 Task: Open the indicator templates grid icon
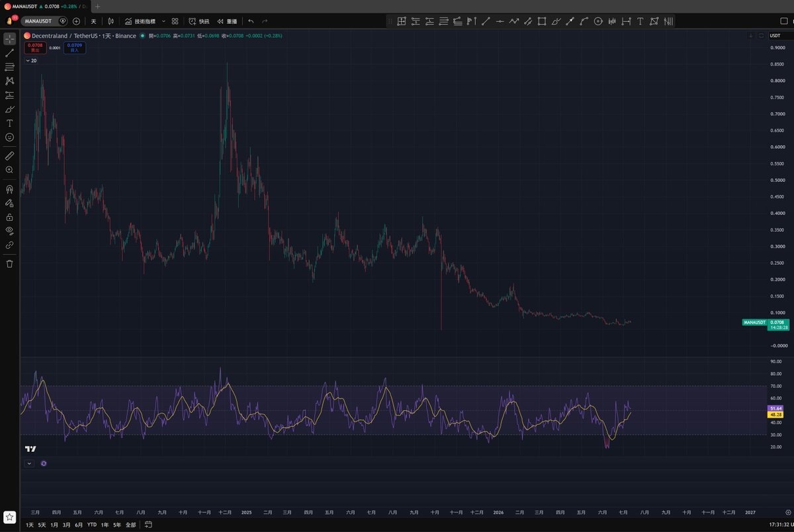point(175,21)
